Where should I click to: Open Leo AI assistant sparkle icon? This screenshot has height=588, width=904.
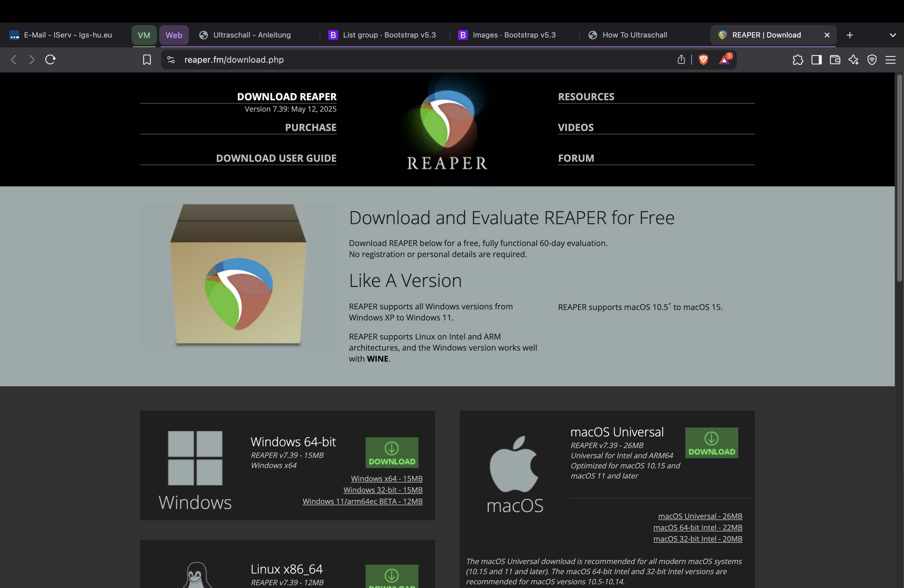tap(854, 60)
